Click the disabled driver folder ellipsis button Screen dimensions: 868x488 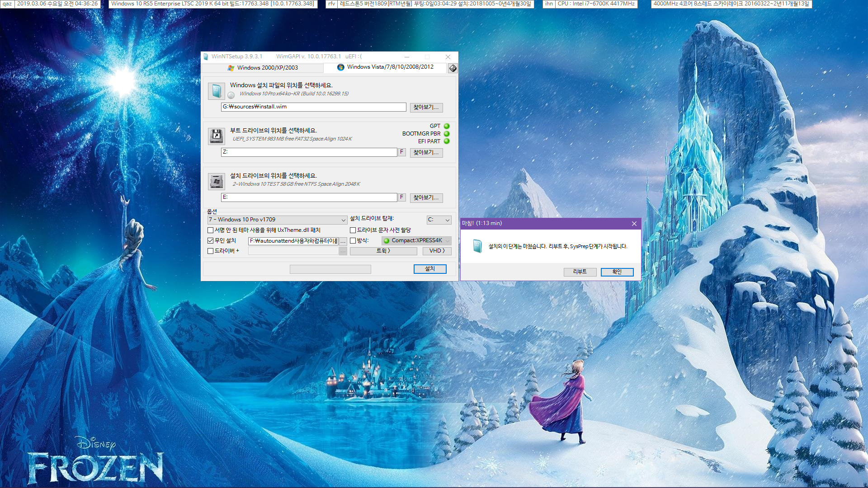coord(343,251)
